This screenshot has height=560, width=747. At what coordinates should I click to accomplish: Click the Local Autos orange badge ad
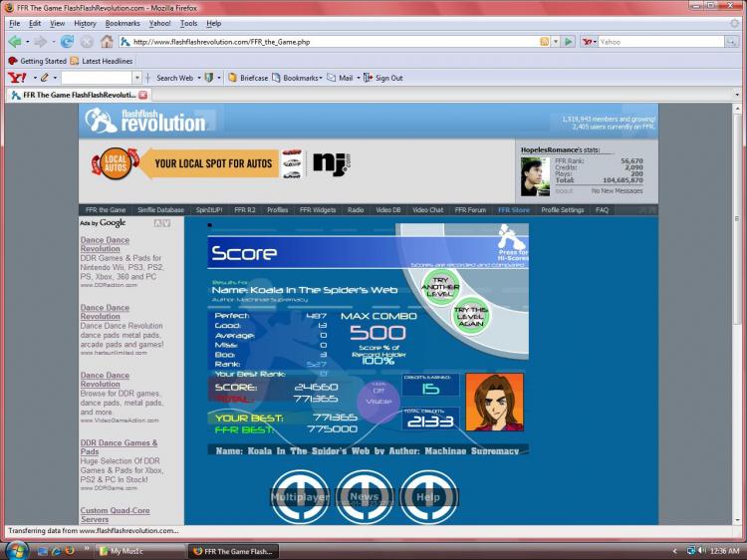point(115,163)
